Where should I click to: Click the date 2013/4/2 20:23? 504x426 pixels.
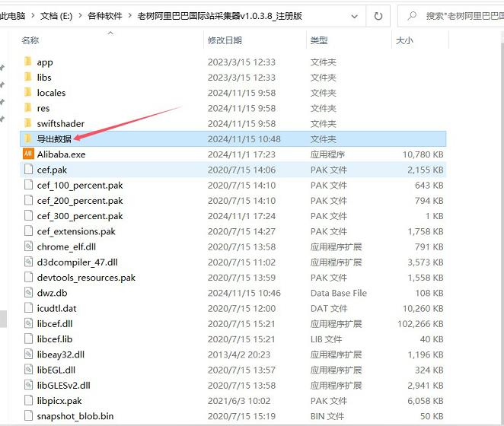[x=239, y=354]
